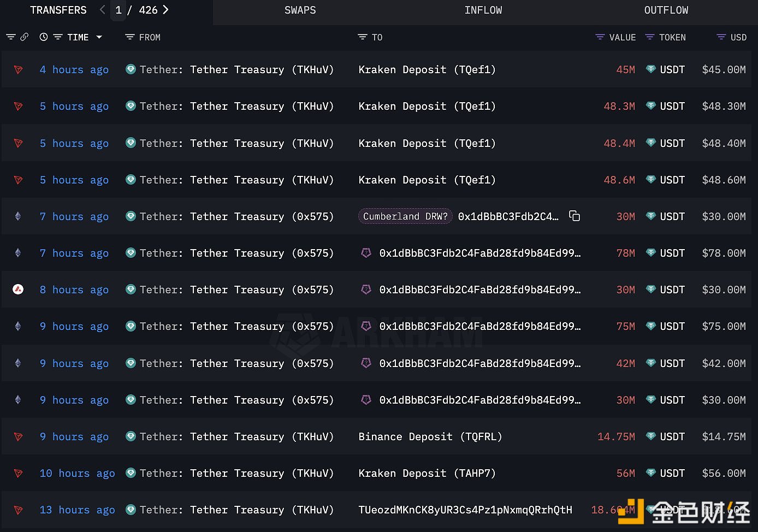Click the FROM column header label

(150, 37)
